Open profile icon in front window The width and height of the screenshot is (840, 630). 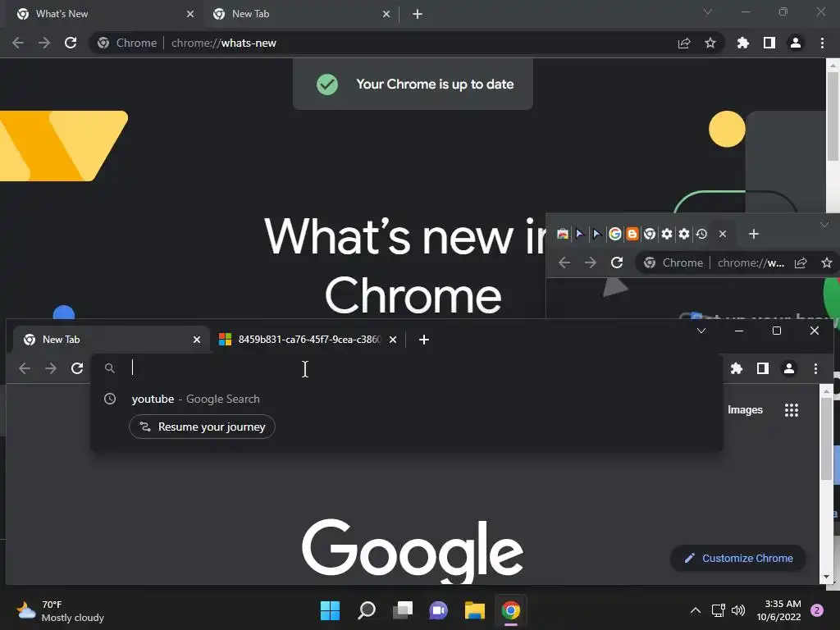coord(789,368)
